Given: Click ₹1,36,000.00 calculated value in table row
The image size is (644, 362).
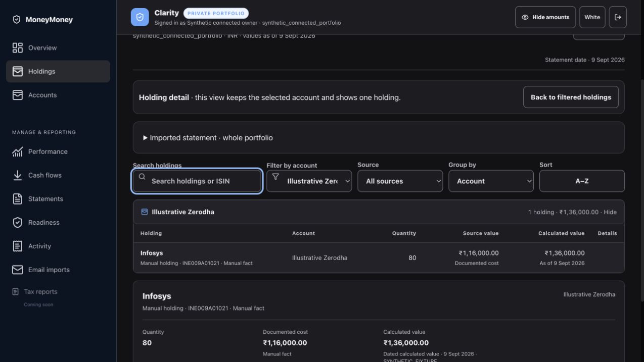Looking at the screenshot, I should [564, 253].
